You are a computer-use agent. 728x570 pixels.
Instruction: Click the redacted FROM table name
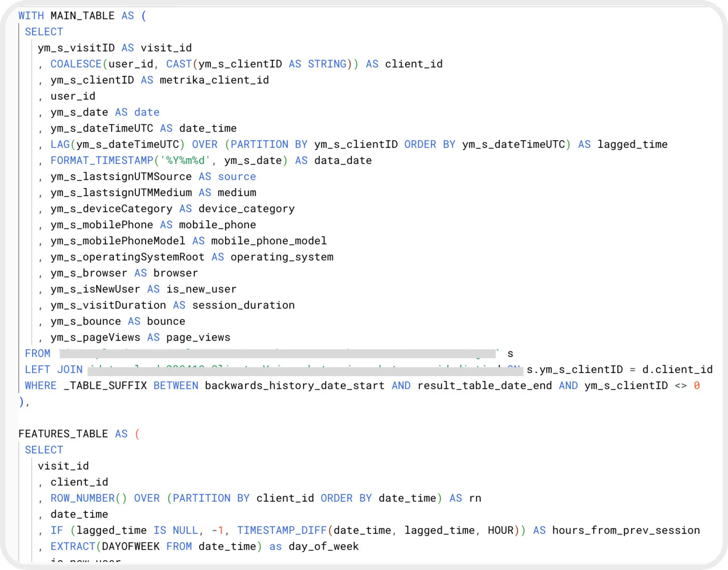[278, 354]
